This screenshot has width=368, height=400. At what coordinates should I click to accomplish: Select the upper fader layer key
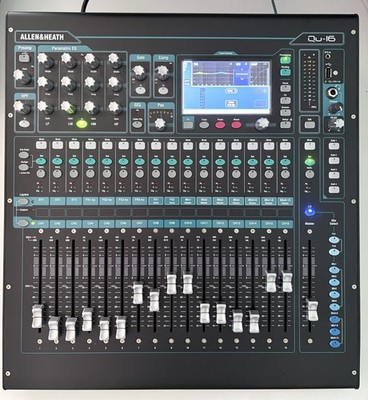[23, 201]
